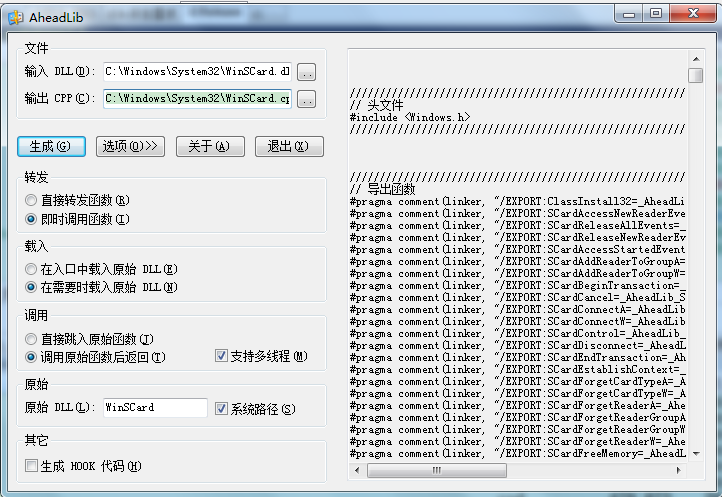722x497 pixels.
Task: Click the horizontal scroll-left arrow
Action: pos(357,470)
